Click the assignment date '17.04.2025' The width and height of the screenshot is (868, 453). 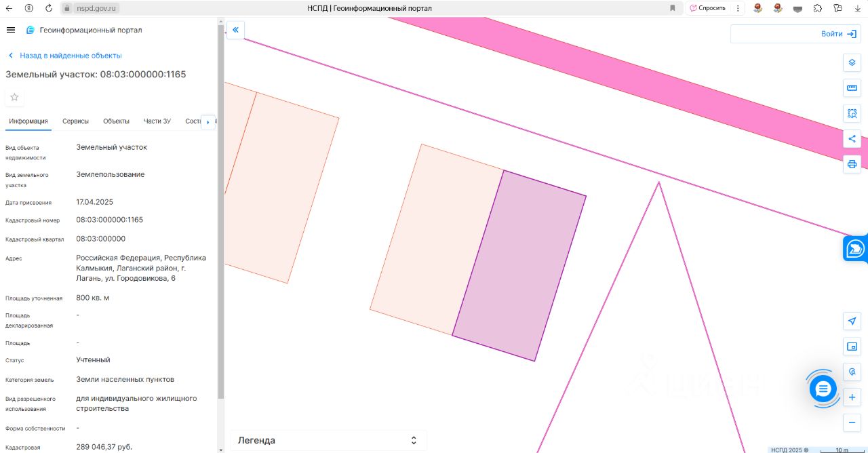(94, 202)
